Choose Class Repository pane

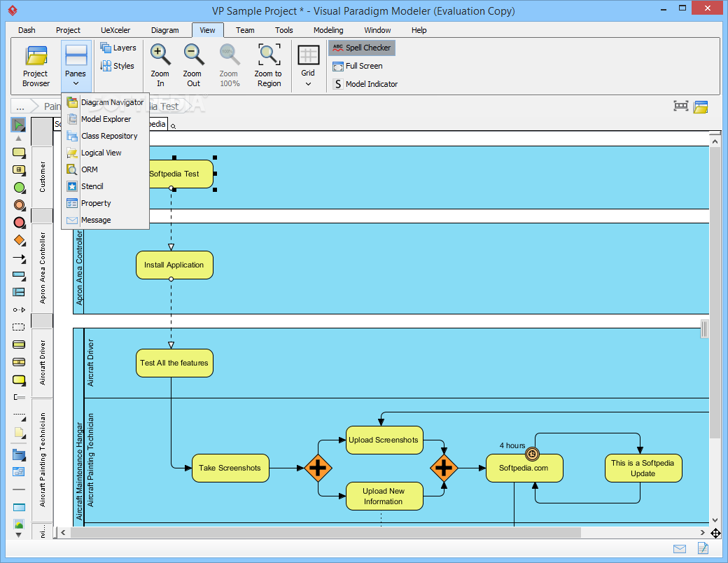(x=106, y=136)
